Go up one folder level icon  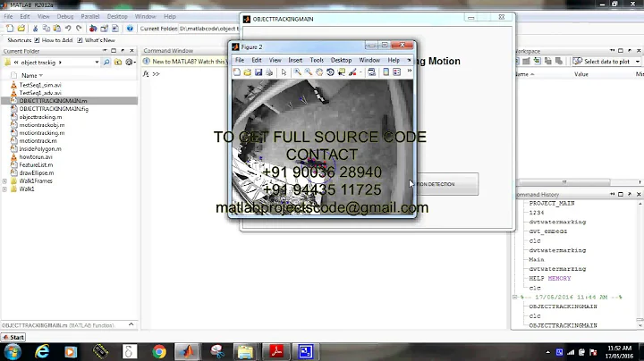point(118,62)
